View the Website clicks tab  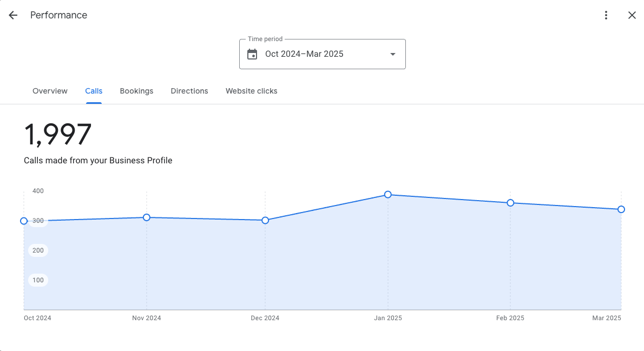(251, 91)
